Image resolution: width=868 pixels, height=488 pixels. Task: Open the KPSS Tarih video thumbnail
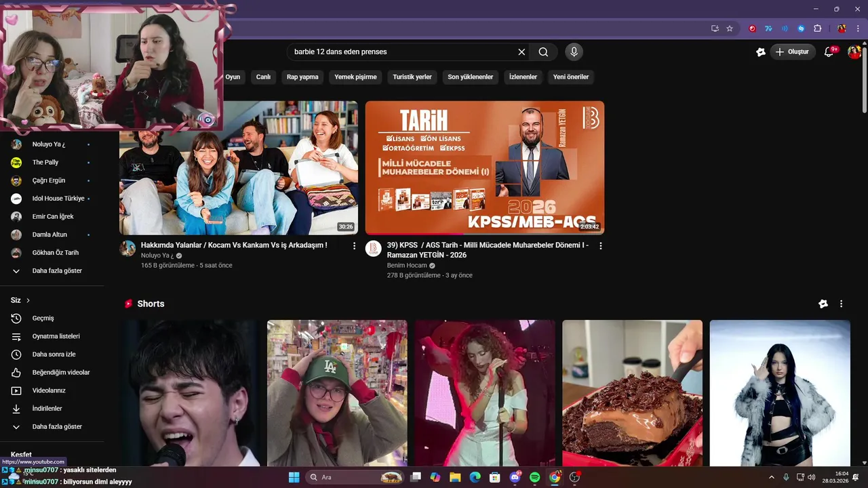pyautogui.click(x=485, y=167)
